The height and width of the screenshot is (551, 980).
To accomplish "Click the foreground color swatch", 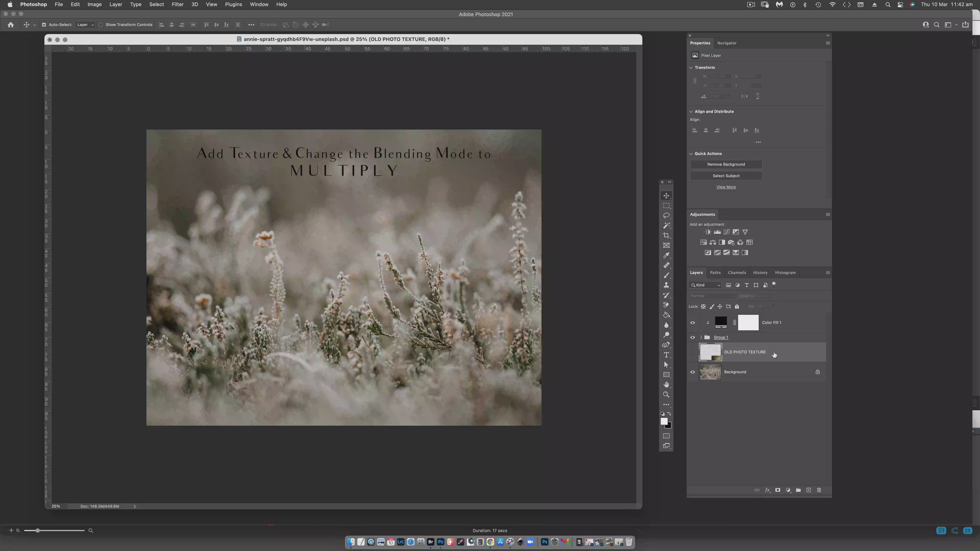I will 664,421.
